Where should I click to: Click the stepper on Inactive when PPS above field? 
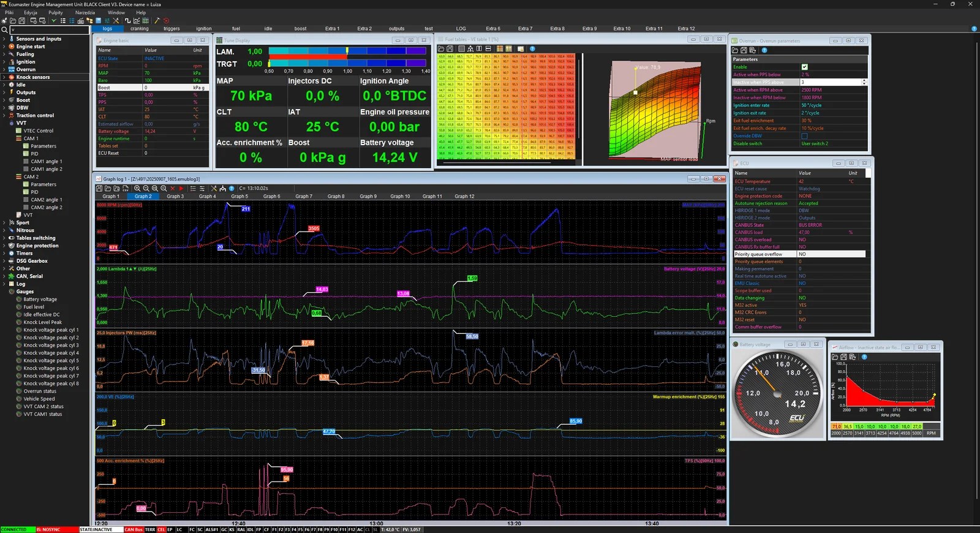[864, 82]
